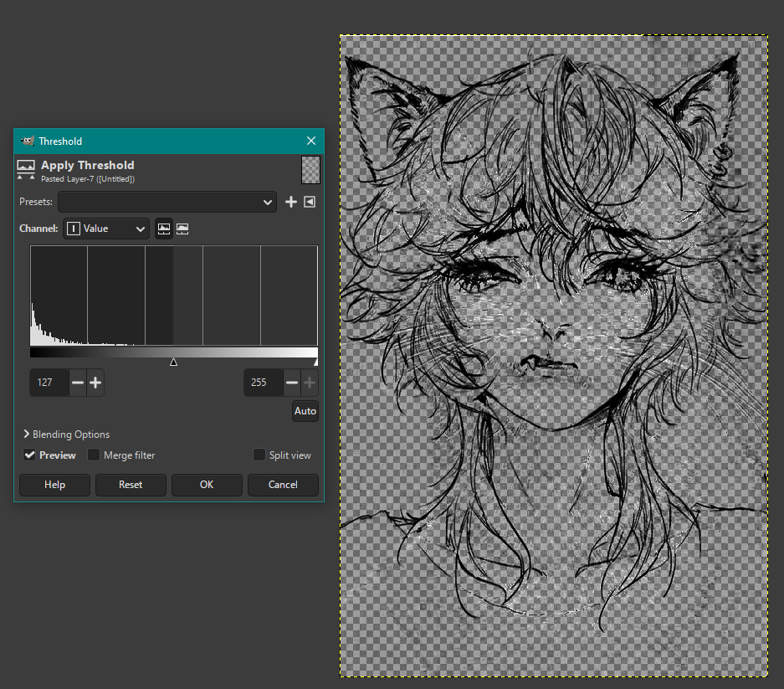Viewport: 784px width, 689px height.
Task: Click the histogram graph area
Action: (x=174, y=296)
